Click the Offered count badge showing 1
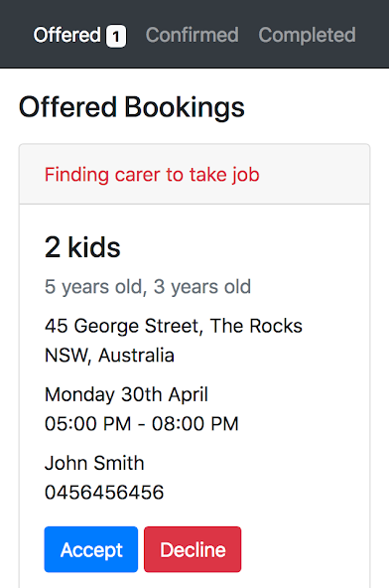389x588 pixels. [116, 37]
